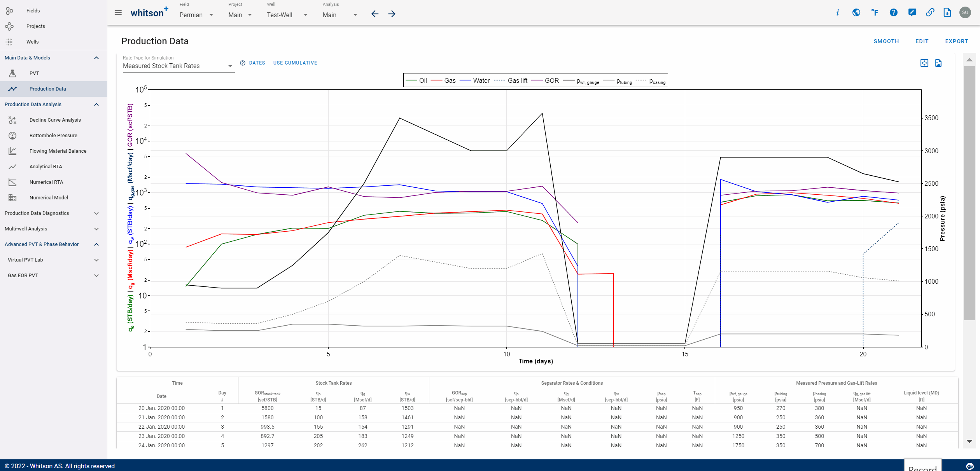Toggle Gas lift series in legend
Screen dimensions: 980x471
(x=511, y=80)
